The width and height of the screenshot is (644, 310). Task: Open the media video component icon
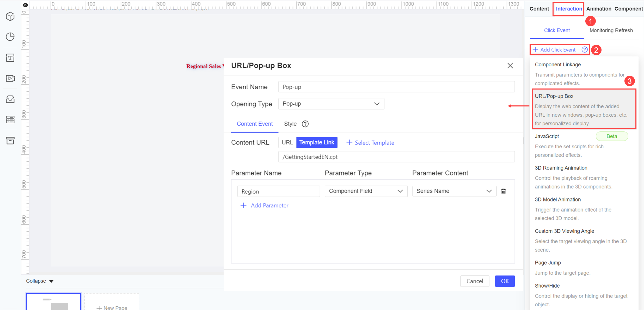[10, 78]
